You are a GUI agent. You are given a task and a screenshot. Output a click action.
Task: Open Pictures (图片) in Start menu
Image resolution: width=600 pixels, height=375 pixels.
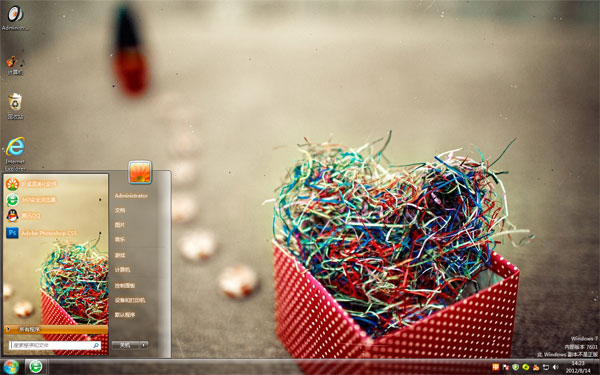click(120, 225)
